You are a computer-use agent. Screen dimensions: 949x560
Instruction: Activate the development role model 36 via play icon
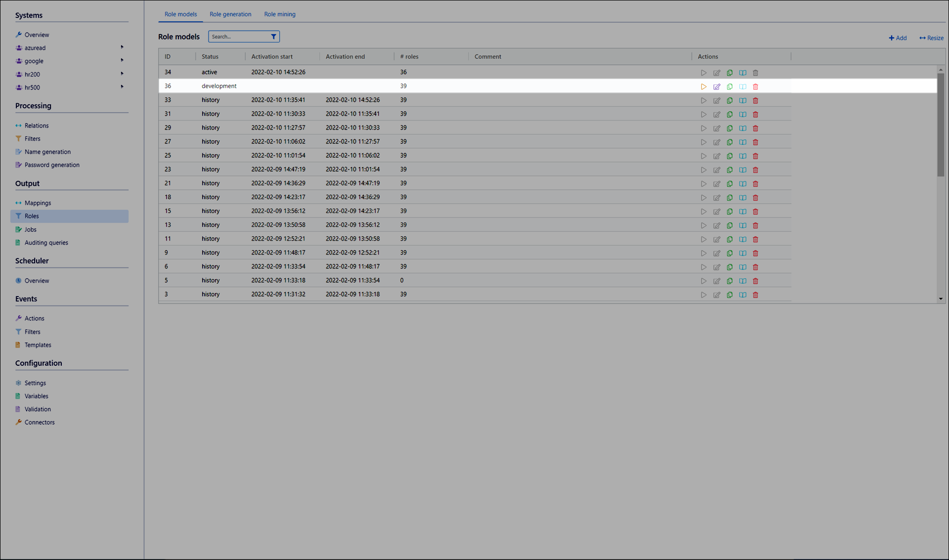703,86
